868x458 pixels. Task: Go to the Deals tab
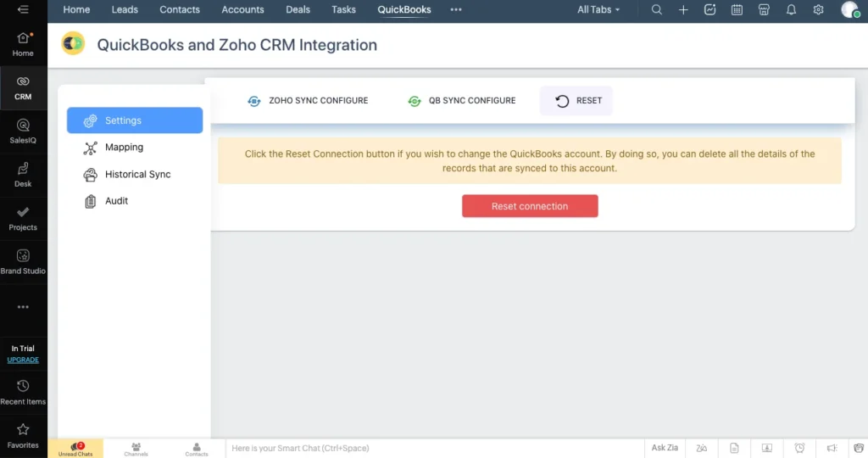pos(298,9)
